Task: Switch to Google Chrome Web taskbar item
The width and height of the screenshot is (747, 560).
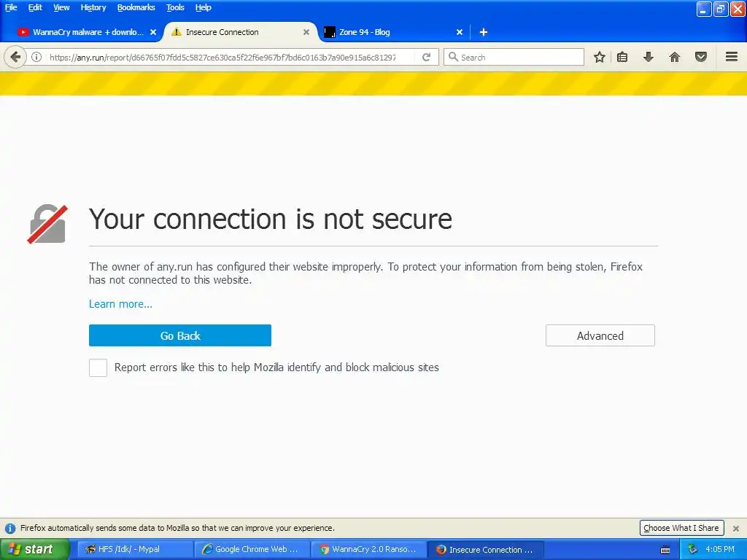Action: [252, 550]
